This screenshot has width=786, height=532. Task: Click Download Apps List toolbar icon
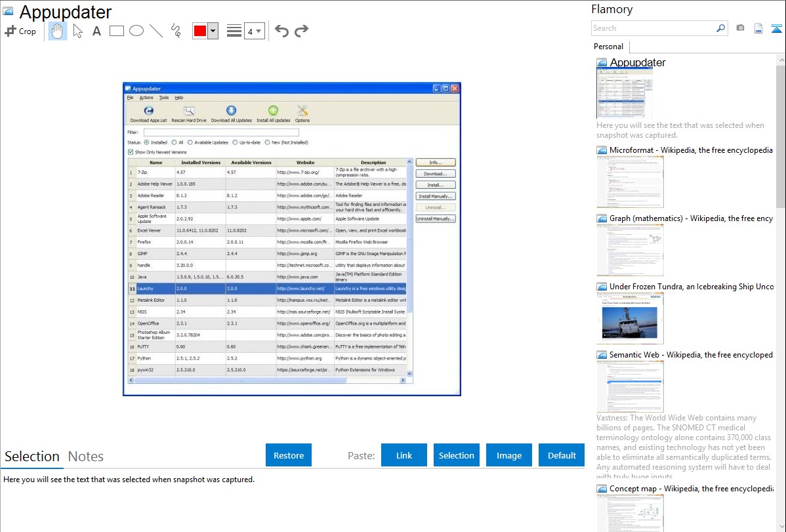[x=148, y=114]
